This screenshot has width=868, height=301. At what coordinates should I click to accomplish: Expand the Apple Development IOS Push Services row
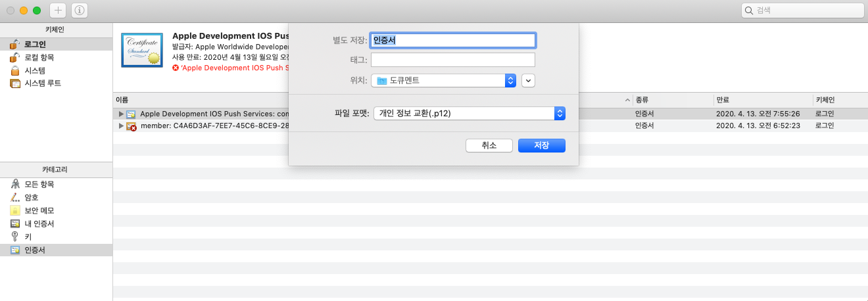[x=120, y=114]
